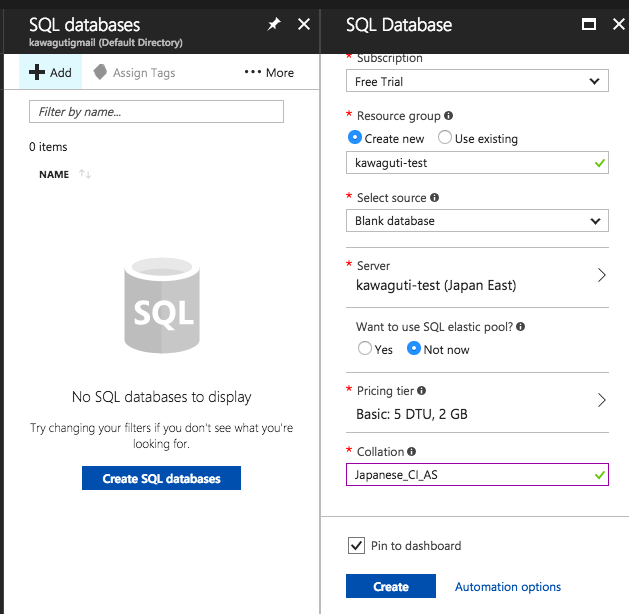The width and height of the screenshot is (629, 614).
Task: Open the Select source dropdown
Action: pos(477,221)
